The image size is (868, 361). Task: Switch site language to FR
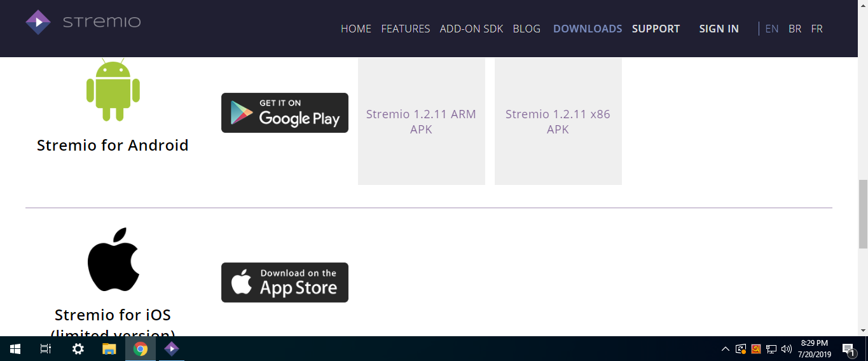click(817, 29)
